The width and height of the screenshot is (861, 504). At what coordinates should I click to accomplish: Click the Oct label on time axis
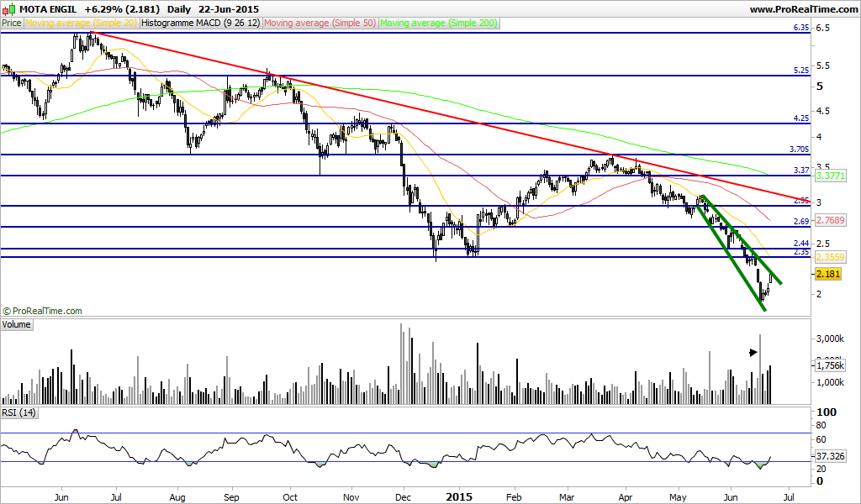pos(289,497)
